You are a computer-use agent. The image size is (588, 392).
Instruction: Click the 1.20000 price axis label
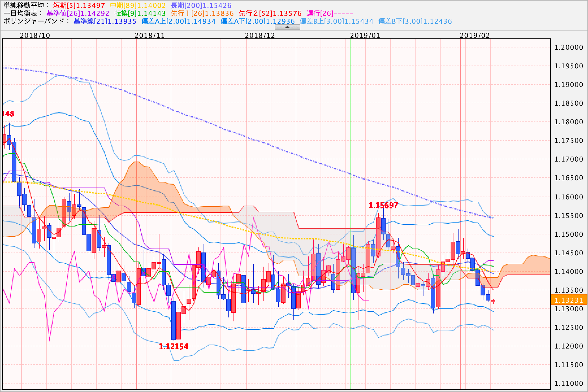tap(569, 47)
